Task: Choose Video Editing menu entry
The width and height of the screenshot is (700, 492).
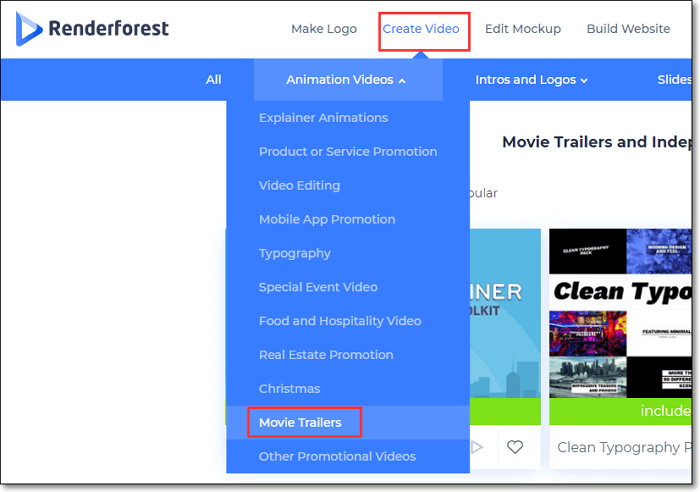Action: point(299,186)
